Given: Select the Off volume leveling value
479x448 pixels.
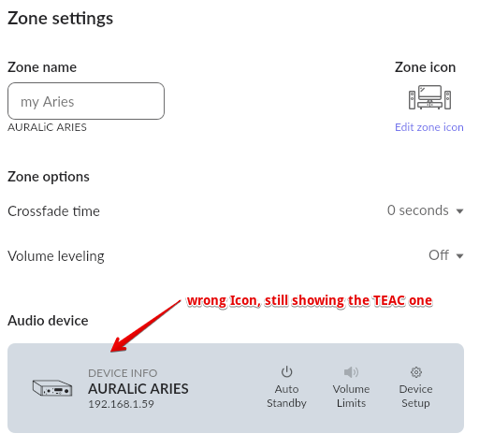Looking at the screenshot, I should 439,255.
